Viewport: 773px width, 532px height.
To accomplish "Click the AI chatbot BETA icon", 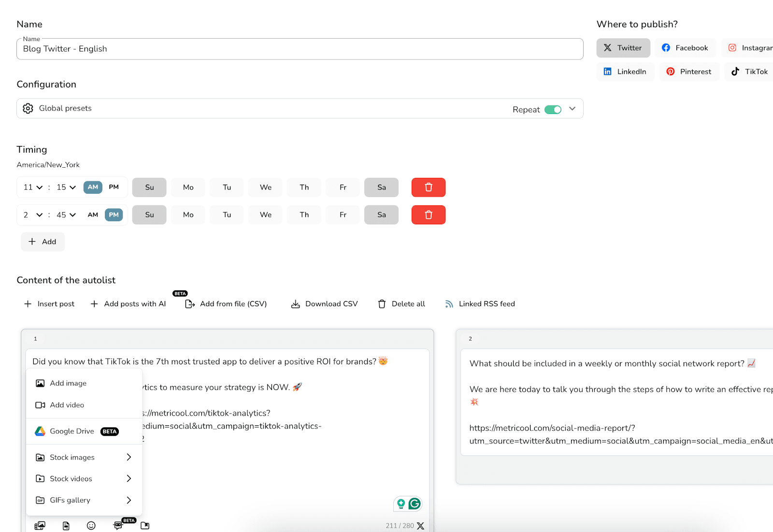I will click(x=117, y=526).
